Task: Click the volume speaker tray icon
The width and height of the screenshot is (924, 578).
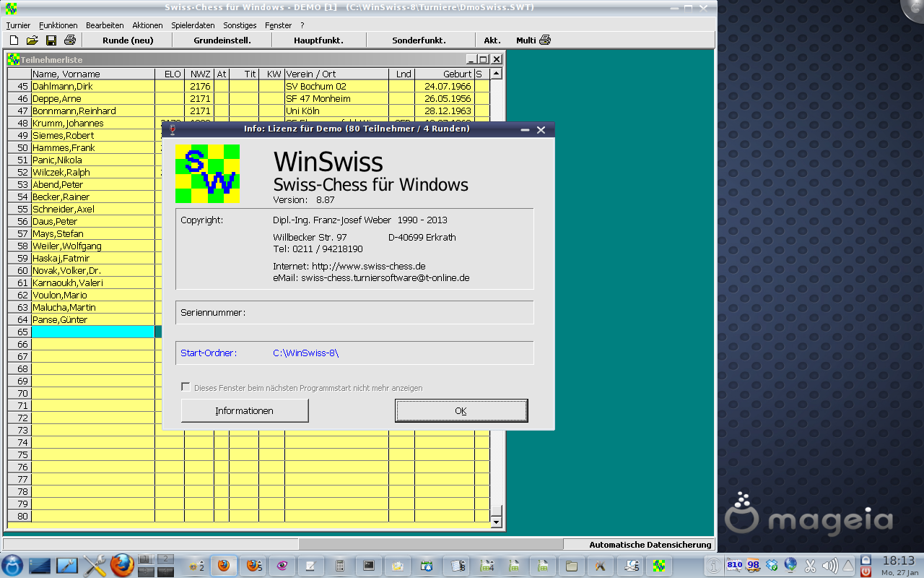Action: tap(829, 566)
